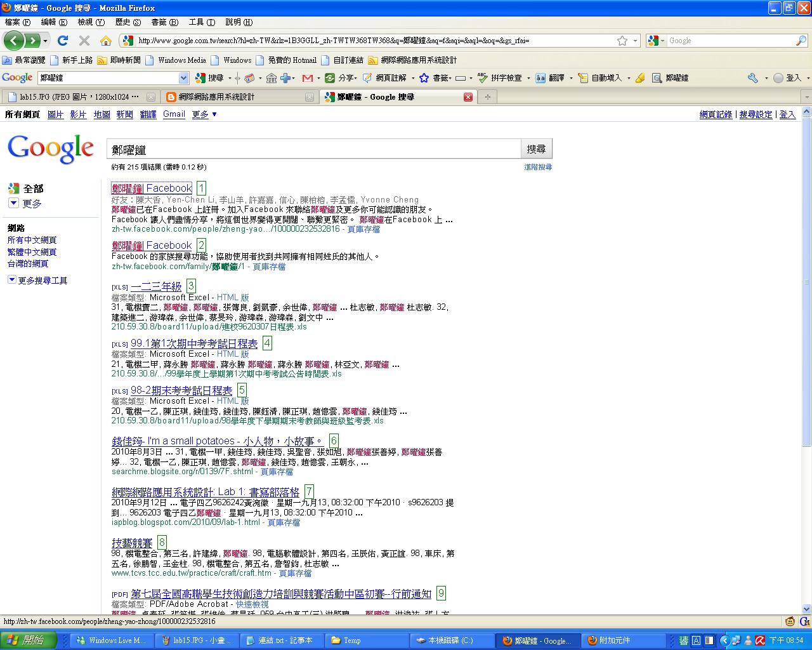This screenshot has width=812, height=650.
Task: Open the 檔案 (F) menu
Action: 17,22
